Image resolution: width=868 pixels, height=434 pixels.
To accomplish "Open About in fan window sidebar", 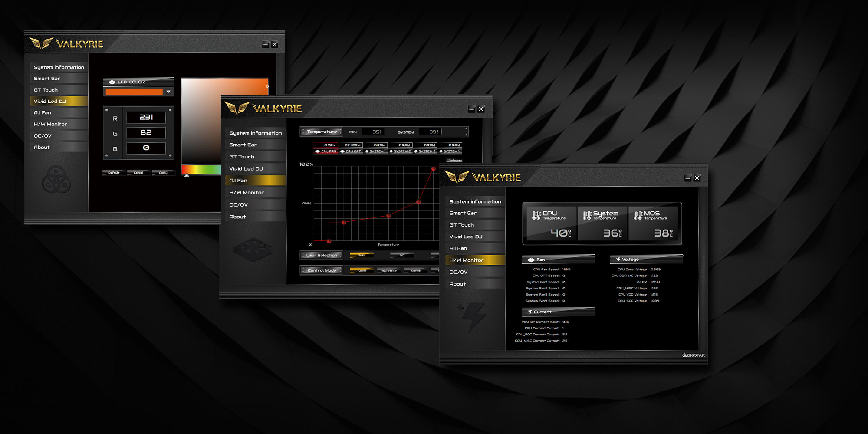I will pos(256,217).
